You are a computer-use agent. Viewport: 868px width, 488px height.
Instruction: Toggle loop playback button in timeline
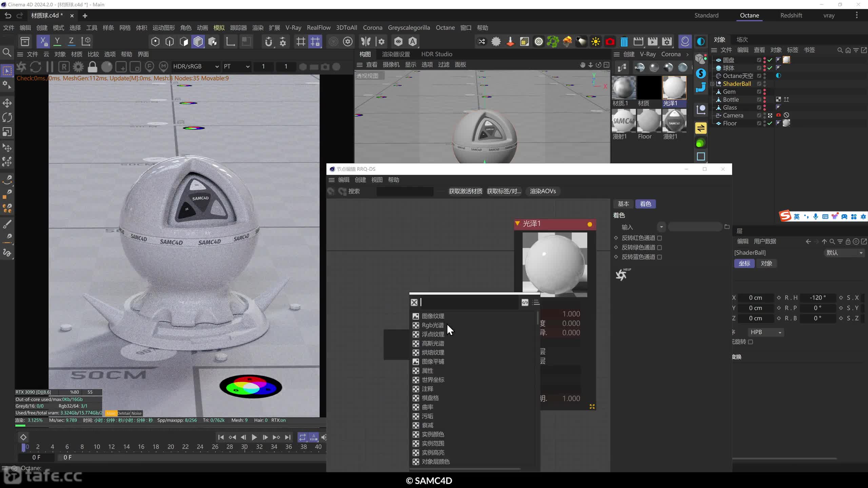[x=302, y=437]
